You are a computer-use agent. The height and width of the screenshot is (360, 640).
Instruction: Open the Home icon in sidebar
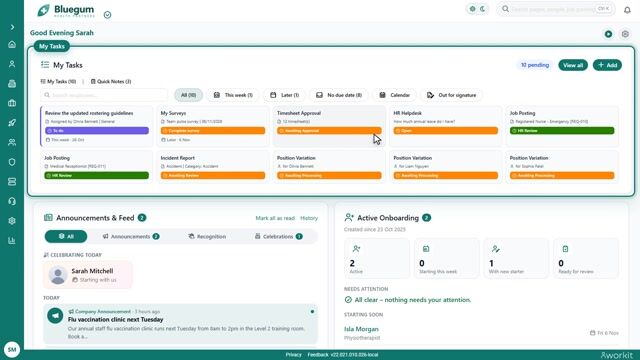12,44
